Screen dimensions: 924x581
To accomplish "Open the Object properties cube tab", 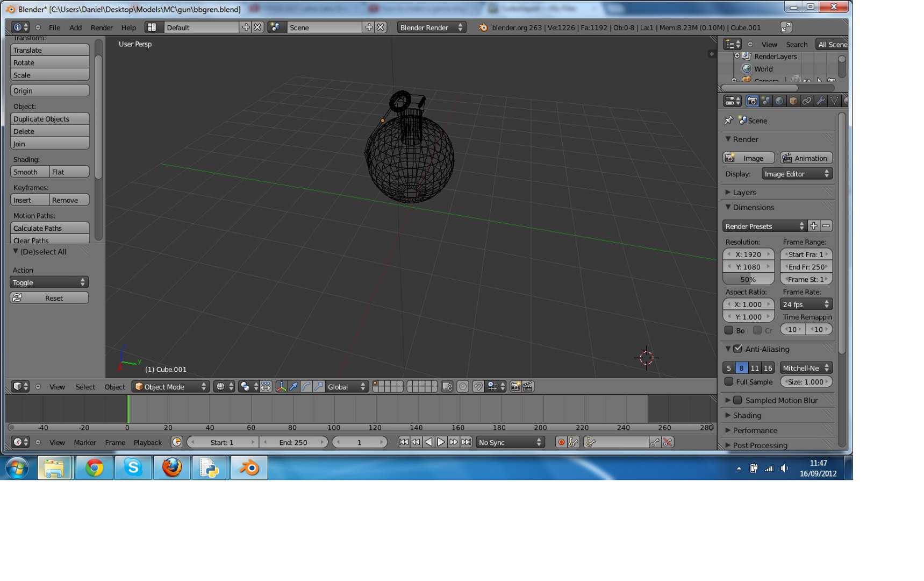I will point(793,101).
